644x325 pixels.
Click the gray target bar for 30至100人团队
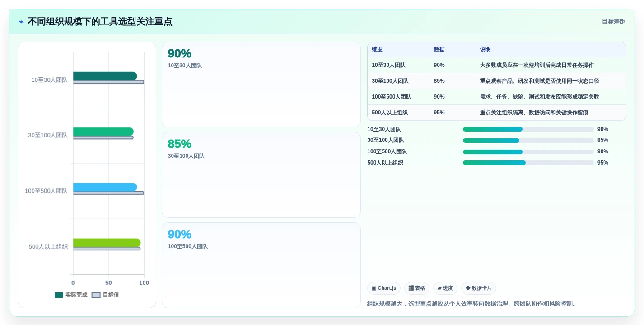103,137
